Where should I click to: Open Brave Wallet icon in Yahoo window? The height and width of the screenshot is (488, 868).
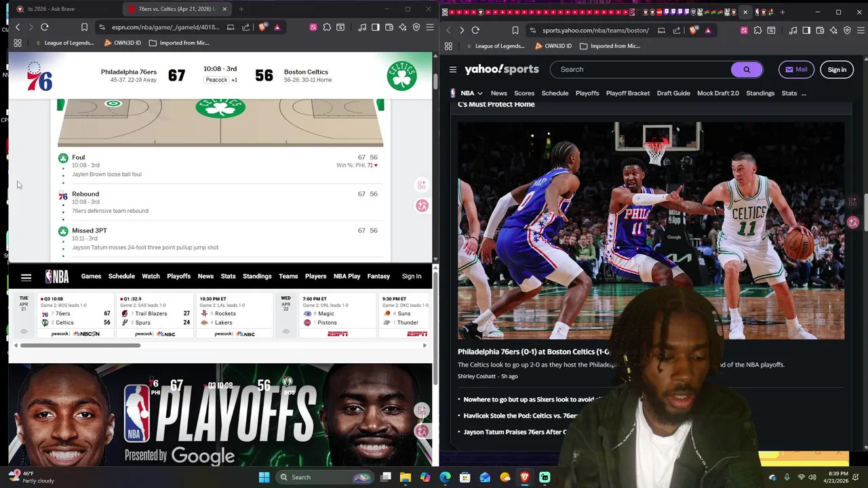point(820,30)
